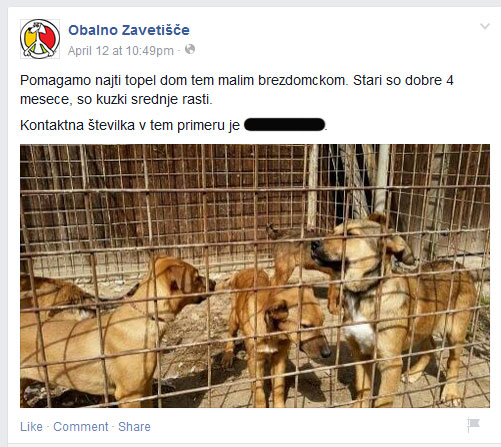Like the puppy adoption post
501x447 pixels.
tap(31, 427)
